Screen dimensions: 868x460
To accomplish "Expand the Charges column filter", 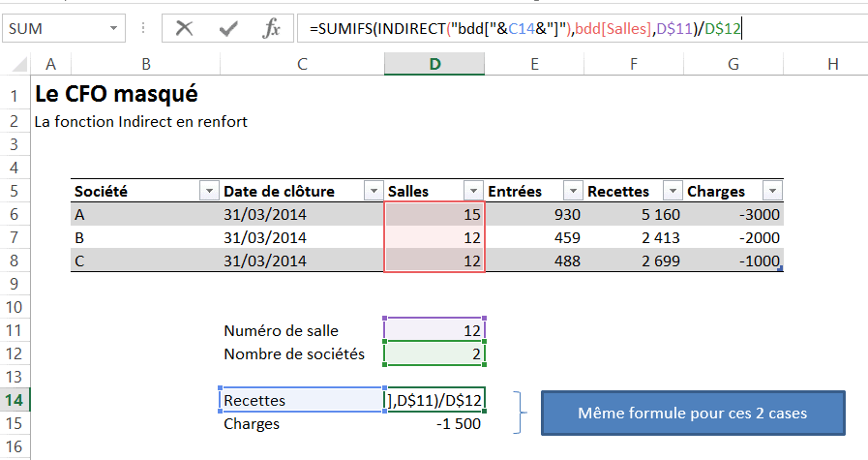I will click(x=771, y=192).
